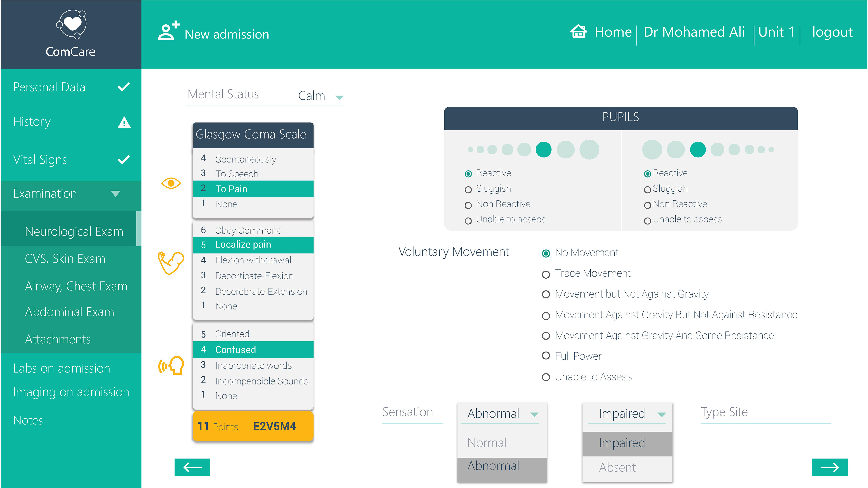Viewport: 868px width, 488px height.
Task: Click the New admission user-plus icon
Action: [168, 31]
